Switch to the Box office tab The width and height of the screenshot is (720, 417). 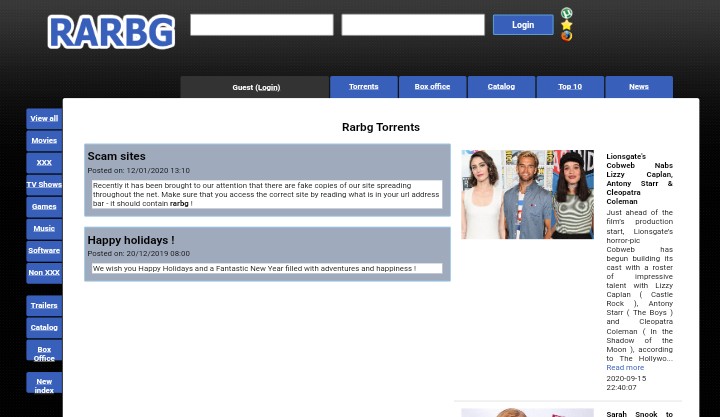pos(433,87)
